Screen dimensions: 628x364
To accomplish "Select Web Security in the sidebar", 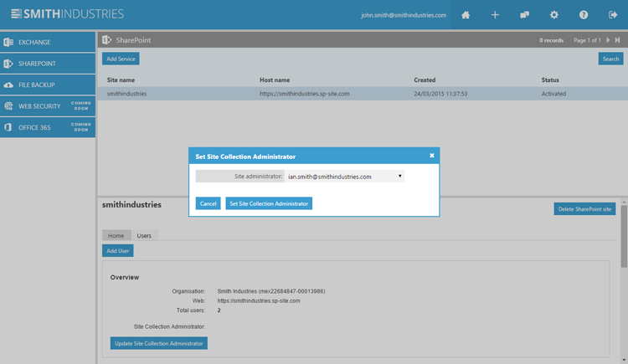I will click(x=48, y=106).
